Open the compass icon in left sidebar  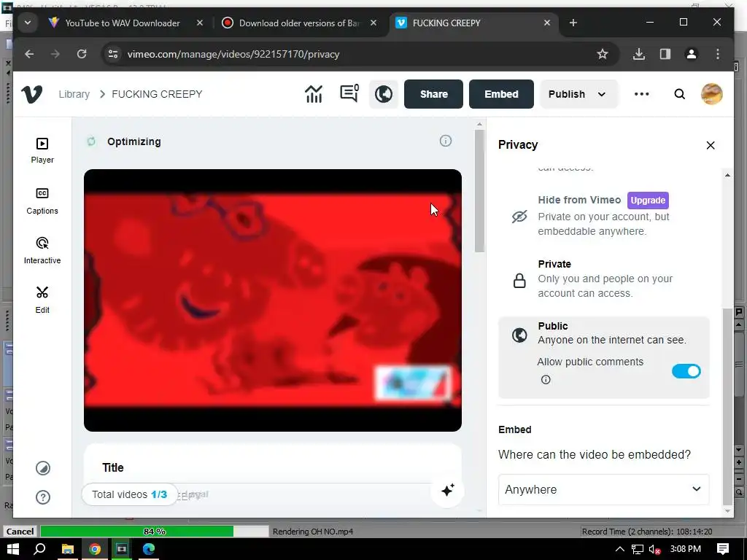click(43, 468)
